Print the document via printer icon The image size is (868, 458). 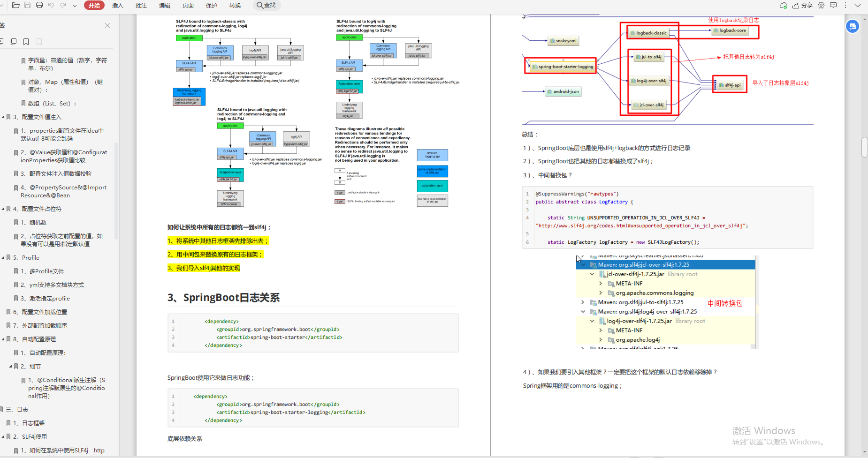39,5
